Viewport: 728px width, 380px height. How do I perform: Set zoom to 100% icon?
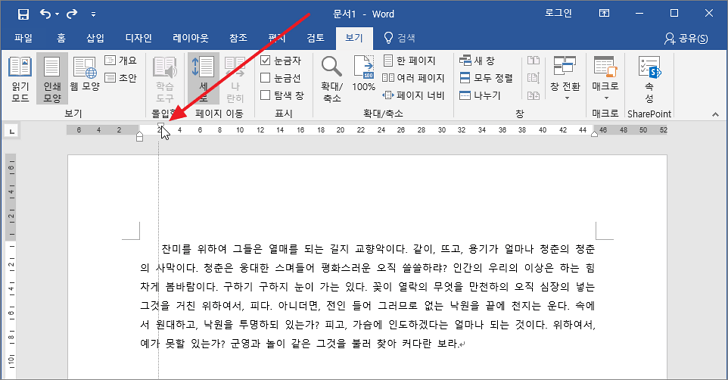363,67
